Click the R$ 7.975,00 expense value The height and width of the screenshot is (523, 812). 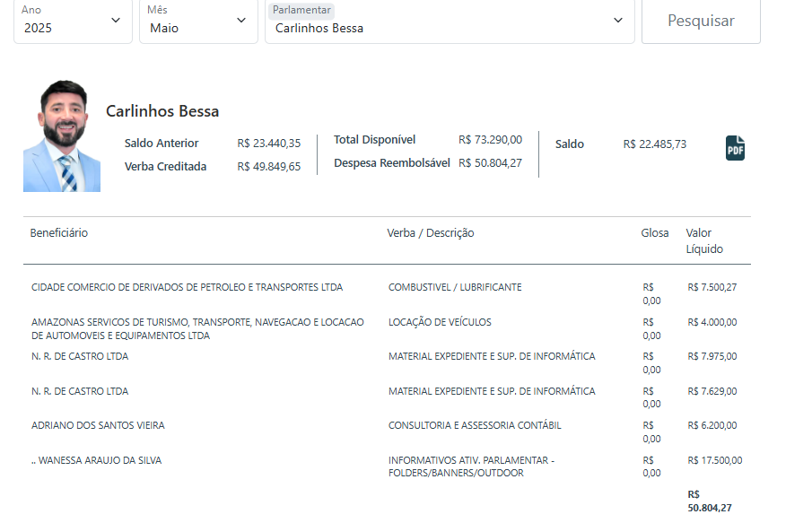(712, 357)
